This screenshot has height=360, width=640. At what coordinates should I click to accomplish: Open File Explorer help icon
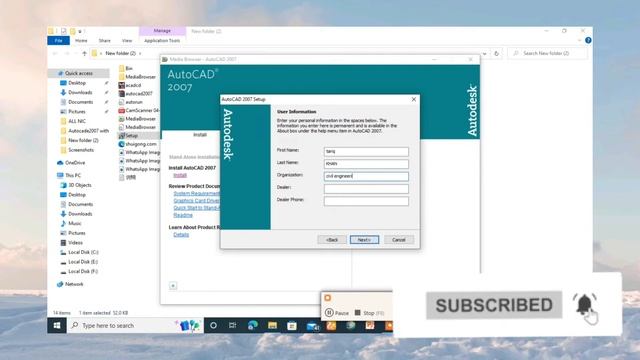click(588, 40)
